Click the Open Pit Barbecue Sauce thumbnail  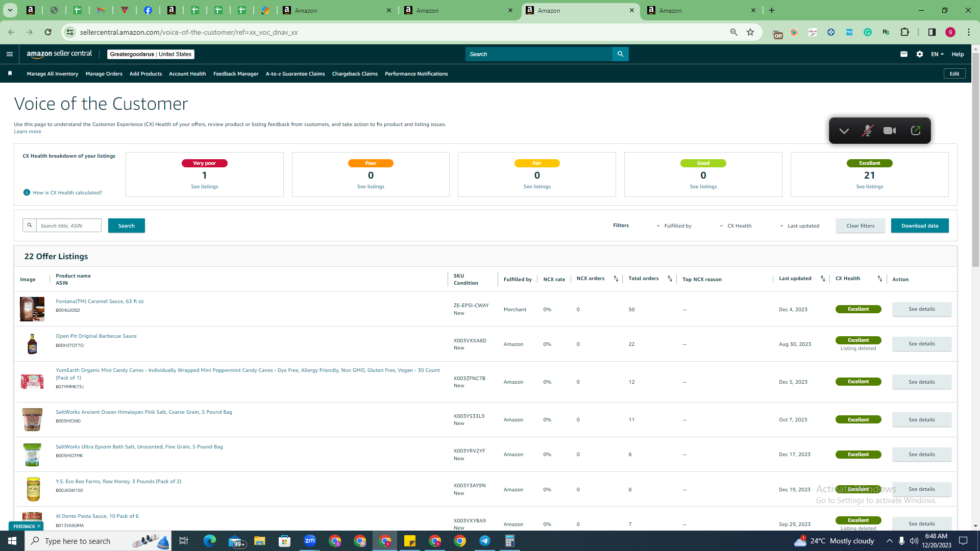coord(32,344)
